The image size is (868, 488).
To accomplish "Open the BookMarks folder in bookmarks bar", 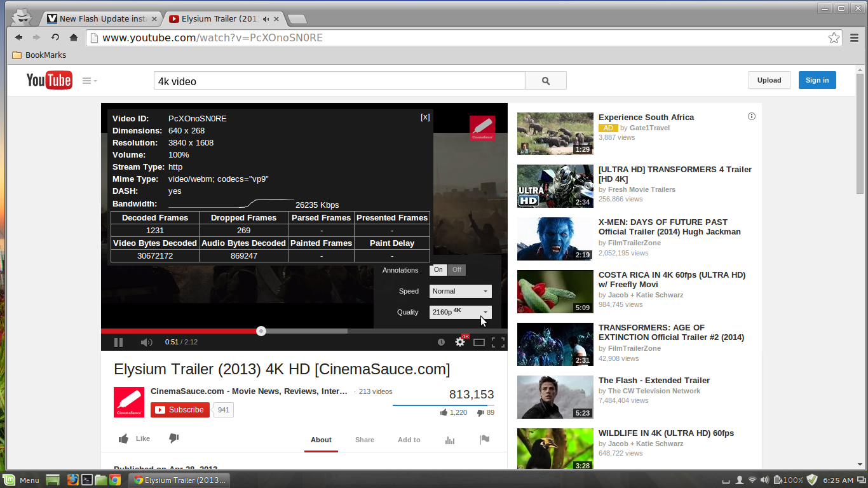I will [x=39, y=55].
